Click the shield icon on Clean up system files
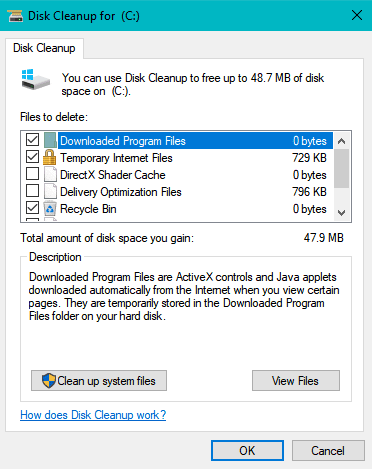The height and width of the screenshot is (469, 372). click(x=49, y=381)
